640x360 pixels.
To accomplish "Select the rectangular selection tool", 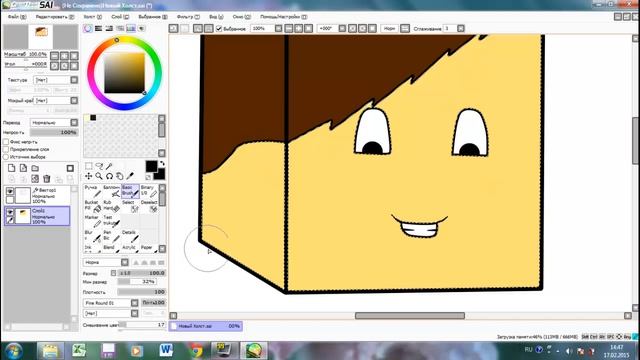I will [x=89, y=166].
